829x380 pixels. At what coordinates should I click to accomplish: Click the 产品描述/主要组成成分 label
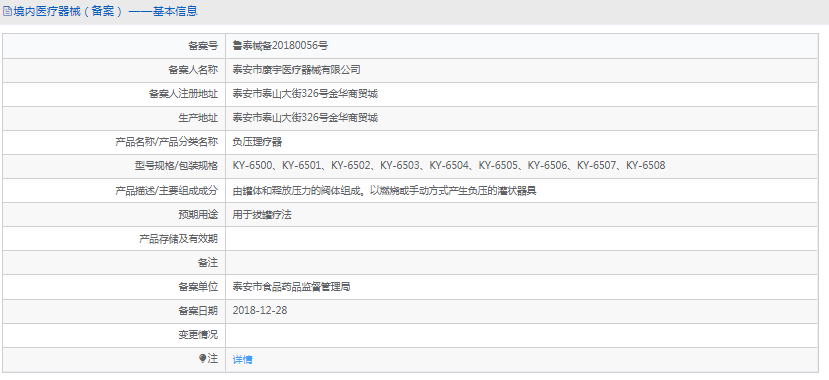(x=166, y=191)
